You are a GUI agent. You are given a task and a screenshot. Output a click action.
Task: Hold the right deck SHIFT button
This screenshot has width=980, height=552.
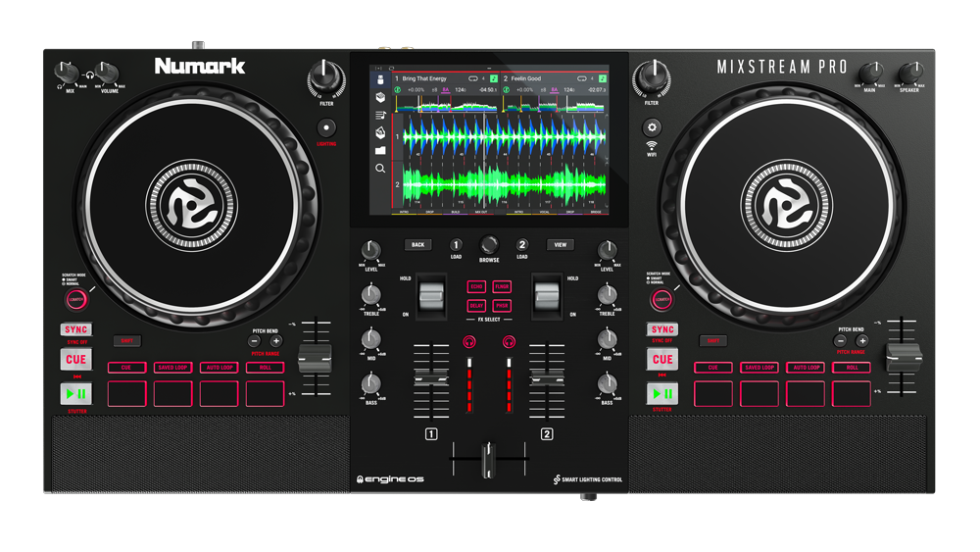coord(713,341)
